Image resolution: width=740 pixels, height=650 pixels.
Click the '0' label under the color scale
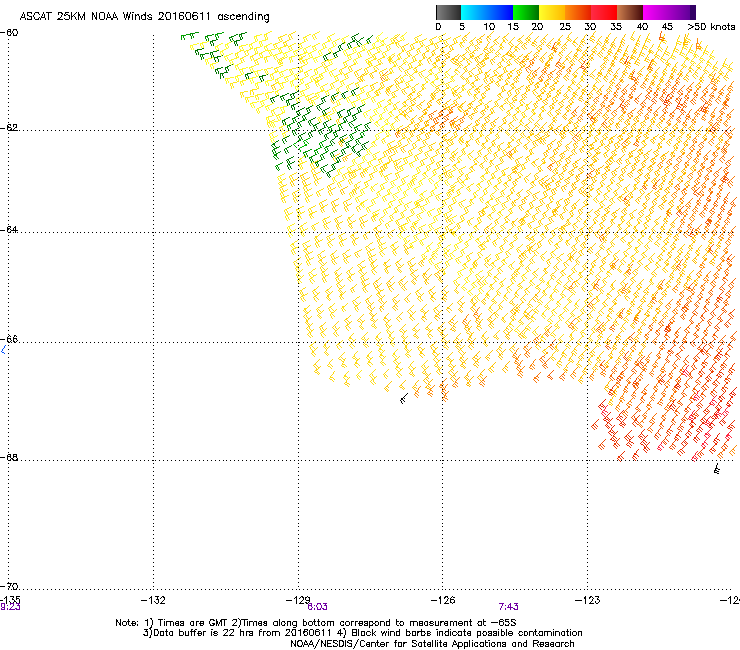[438, 27]
